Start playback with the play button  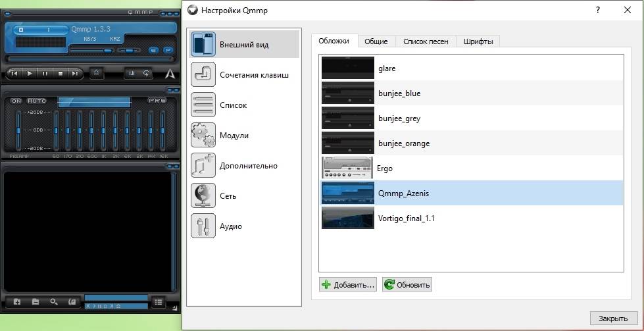coord(30,74)
